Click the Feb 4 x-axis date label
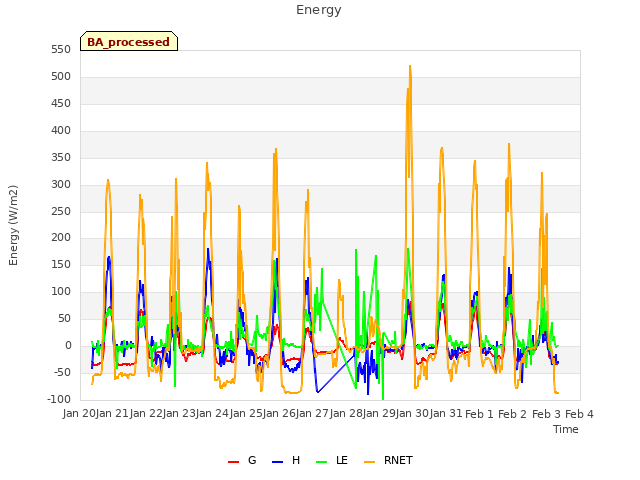The image size is (640, 480). pos(579,414)
